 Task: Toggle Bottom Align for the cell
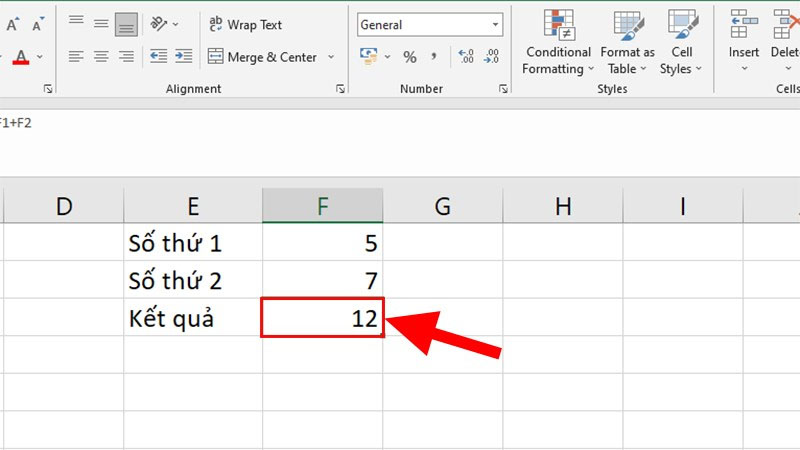(126, 24)
